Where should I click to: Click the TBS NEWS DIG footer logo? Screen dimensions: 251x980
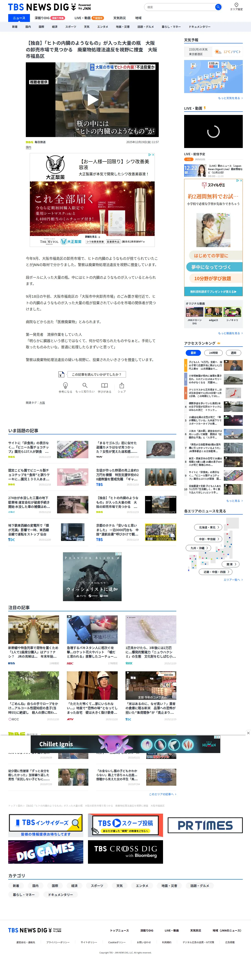tap(35, 930)
